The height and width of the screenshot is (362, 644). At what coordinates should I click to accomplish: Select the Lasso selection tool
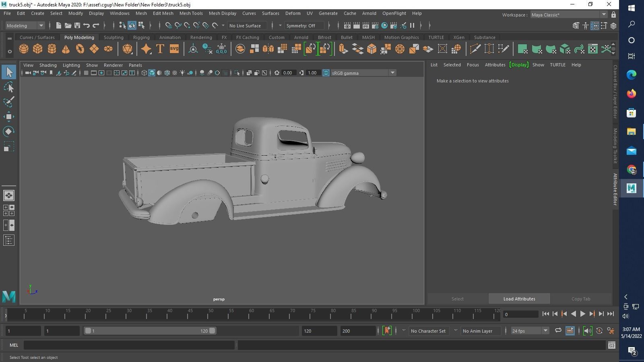tap(9, 87)
